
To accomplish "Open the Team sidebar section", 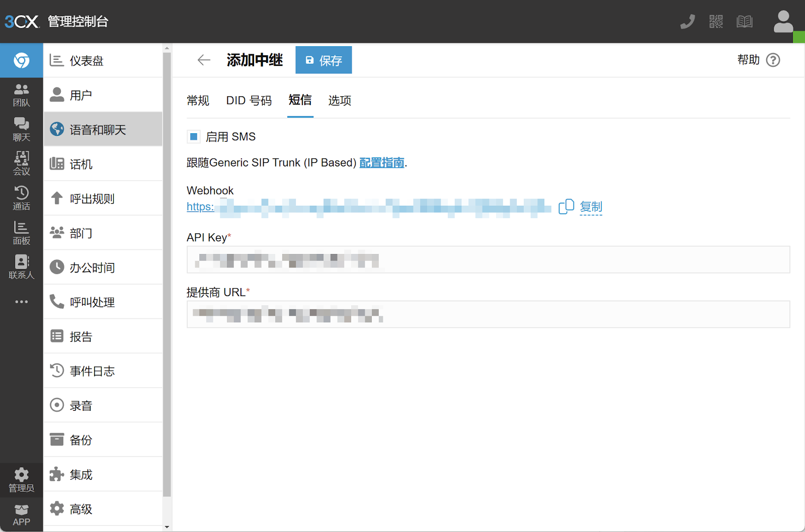I will pyautogui.click(x=21, y=95).
